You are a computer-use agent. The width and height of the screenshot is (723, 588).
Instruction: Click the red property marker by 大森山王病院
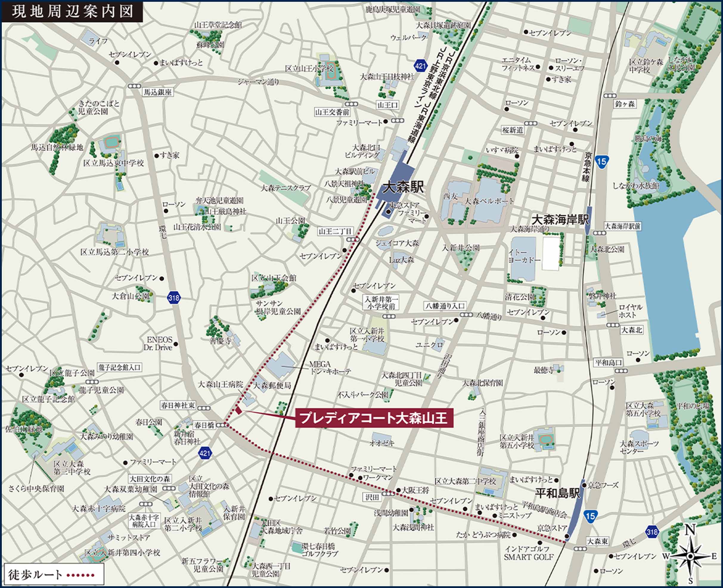click(238, 411)
